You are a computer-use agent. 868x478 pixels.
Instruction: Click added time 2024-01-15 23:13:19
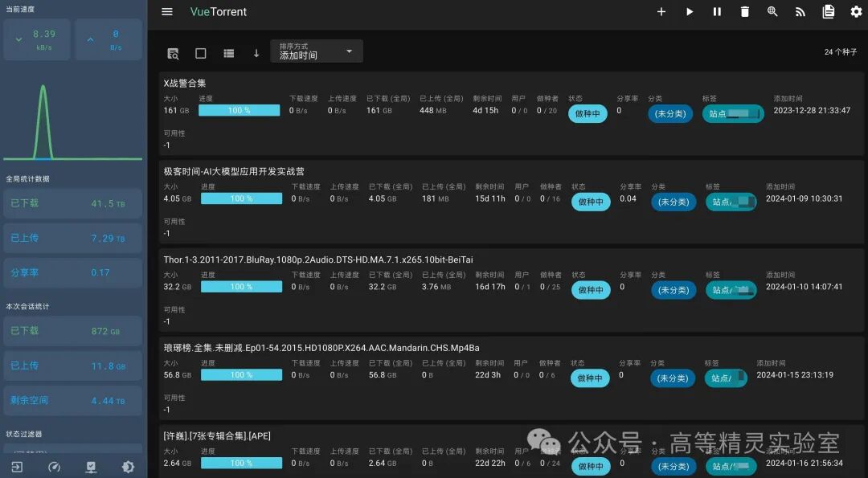coord(795,374)
